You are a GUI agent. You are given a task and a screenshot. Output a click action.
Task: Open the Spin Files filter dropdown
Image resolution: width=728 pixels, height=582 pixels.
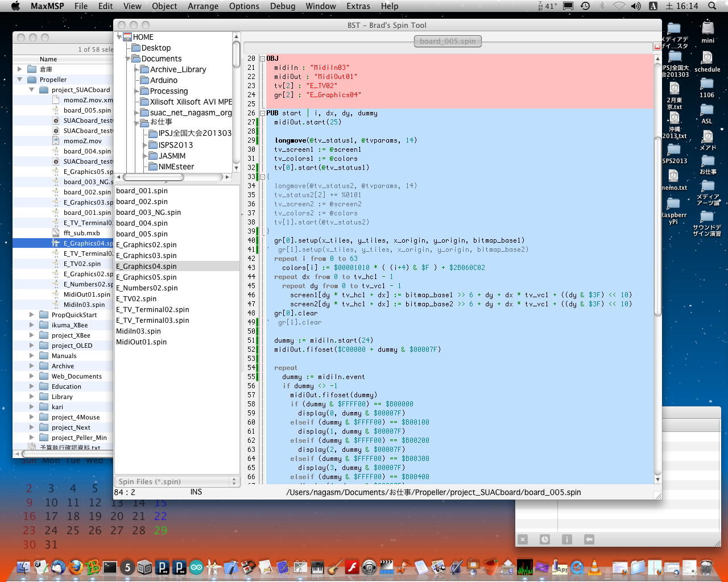177,481
